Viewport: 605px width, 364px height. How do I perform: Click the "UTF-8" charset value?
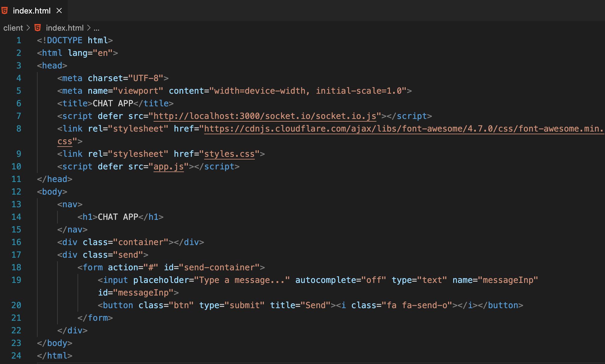[146, 78]
